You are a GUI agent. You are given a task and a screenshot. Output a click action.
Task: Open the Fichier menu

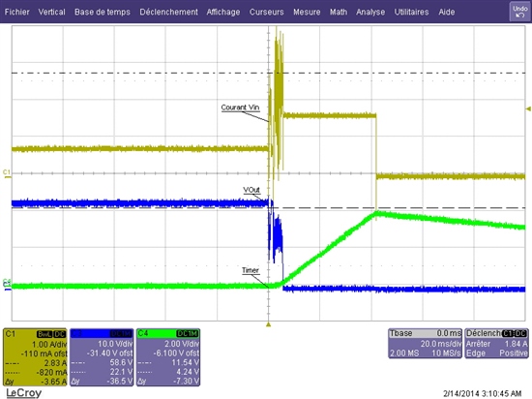(17, 12)
